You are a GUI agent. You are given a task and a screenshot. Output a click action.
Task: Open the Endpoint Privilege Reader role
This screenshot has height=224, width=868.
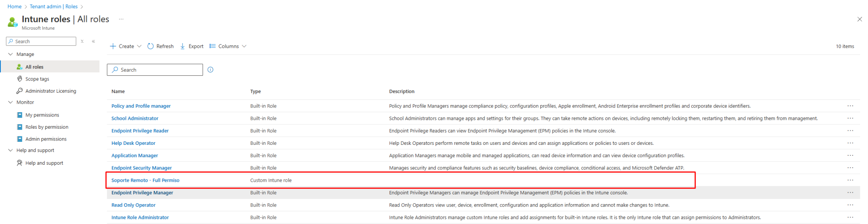140,131
